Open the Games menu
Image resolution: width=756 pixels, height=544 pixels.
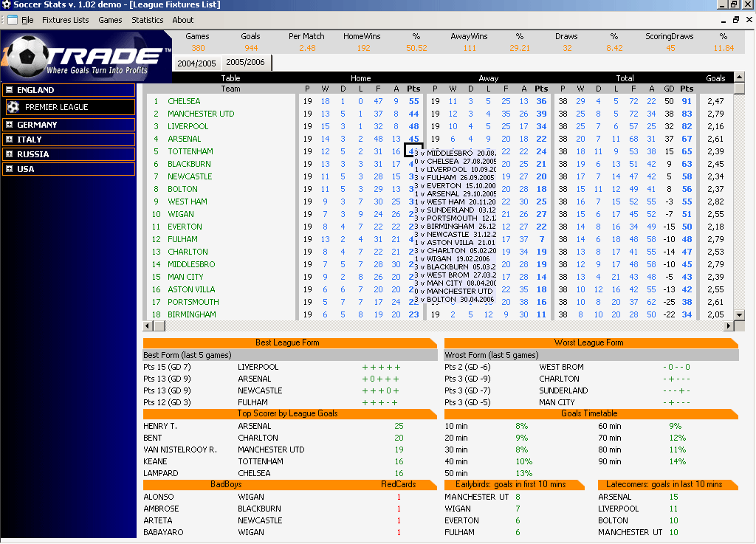110,20
